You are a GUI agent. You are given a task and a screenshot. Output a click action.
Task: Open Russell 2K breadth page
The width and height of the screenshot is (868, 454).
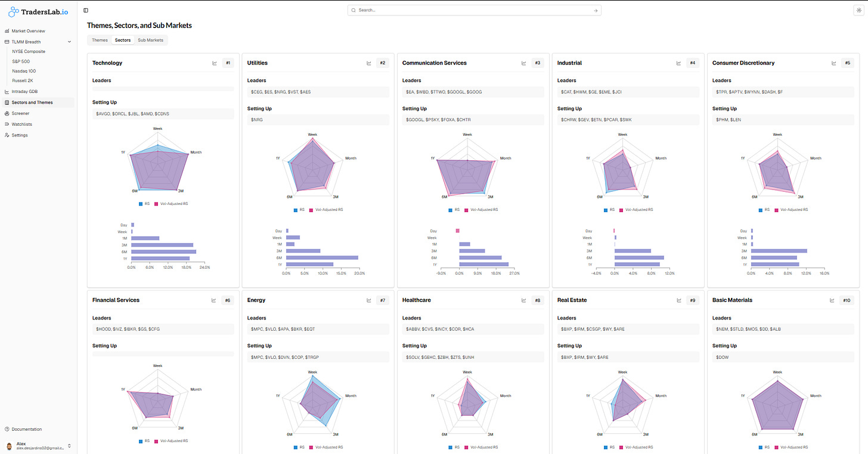(x=22, y=80)
